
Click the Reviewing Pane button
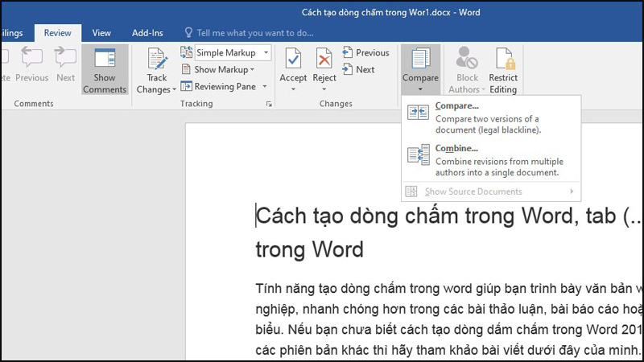tap(218, 86)
